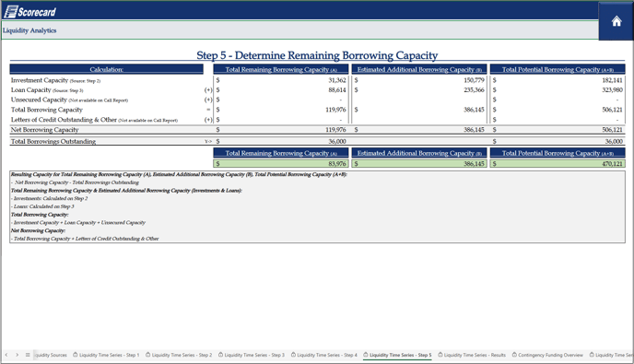Screen dimensions: 634x364
Task: Click 506,121 in the Net Borrowing Capacity row
Action: point(612,130)
